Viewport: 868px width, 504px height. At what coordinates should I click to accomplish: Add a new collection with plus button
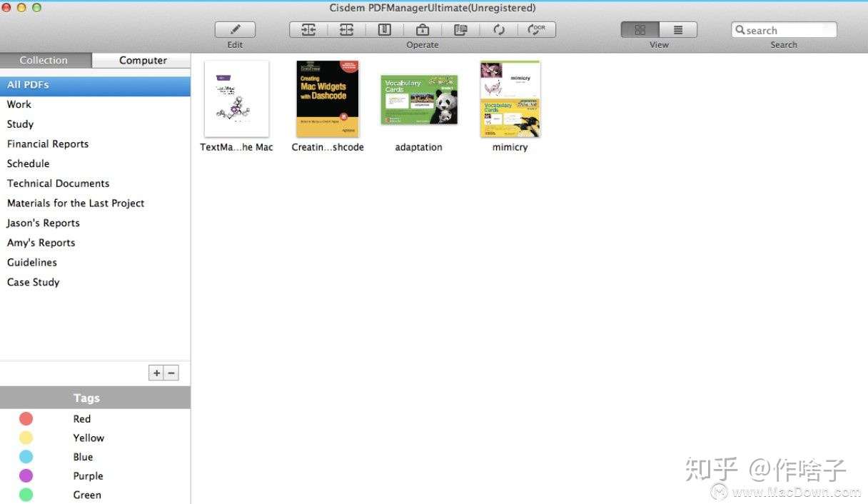(x=156, y=372)
